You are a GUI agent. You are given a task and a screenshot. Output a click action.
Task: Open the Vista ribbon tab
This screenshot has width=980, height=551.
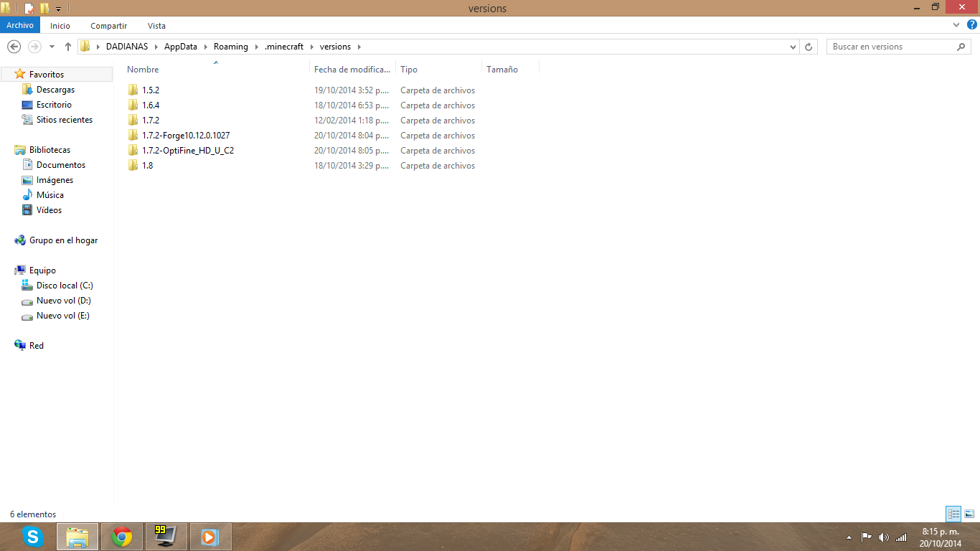(156, 25)
